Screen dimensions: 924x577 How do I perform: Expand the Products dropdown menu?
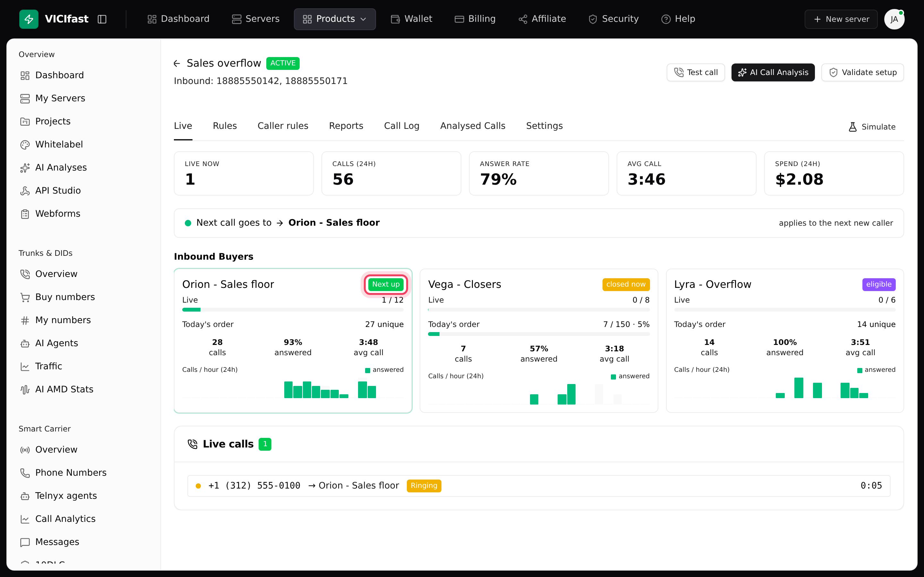click(x=335, y=19)
